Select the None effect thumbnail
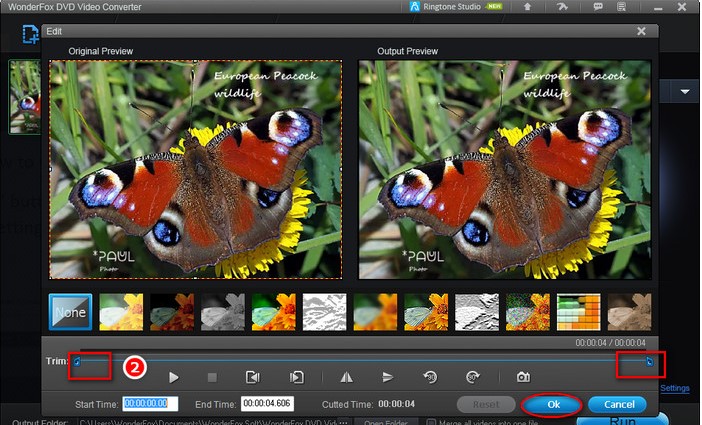Image resolution: width=702 pixels, height=425 pixels. [x=71, y=312]
